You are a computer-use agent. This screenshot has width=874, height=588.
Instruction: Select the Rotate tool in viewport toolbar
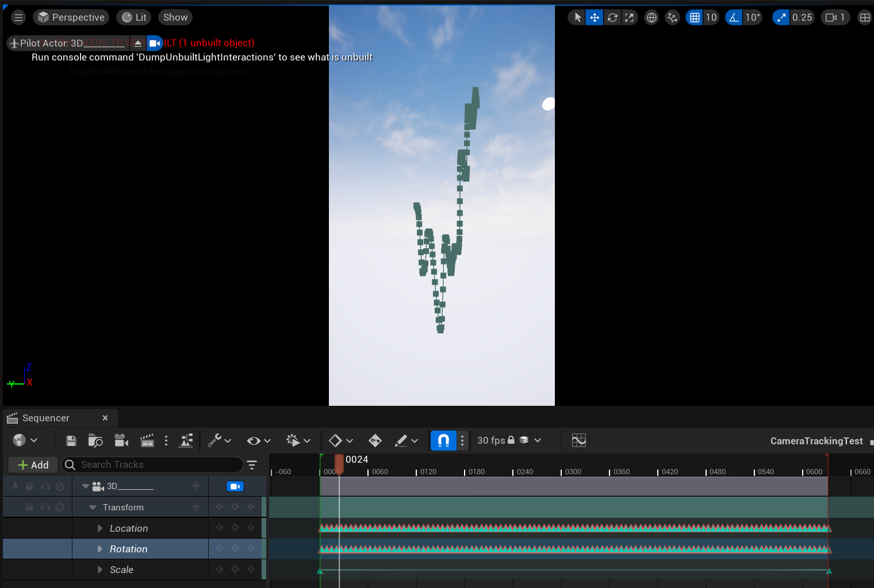tap(612, 17)
